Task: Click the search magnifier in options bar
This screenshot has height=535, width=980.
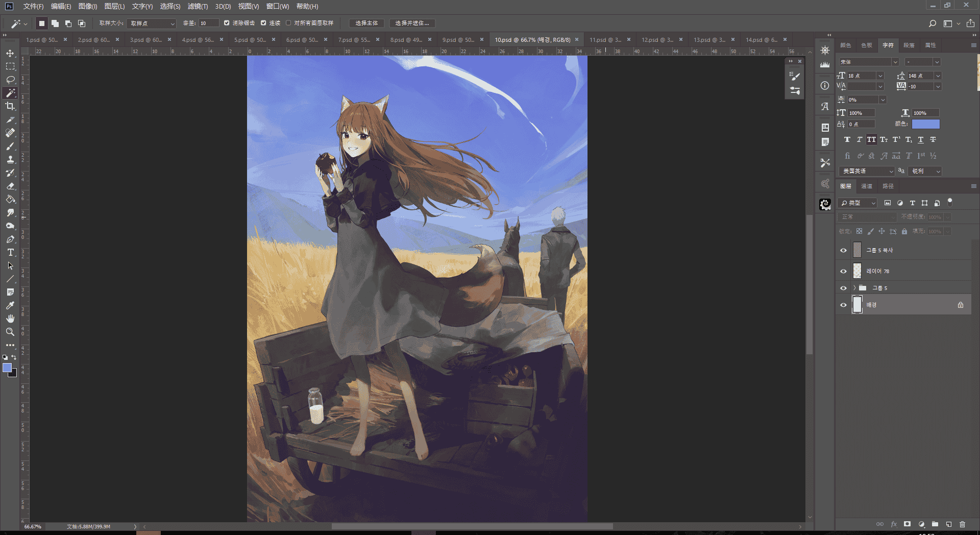Action: [933, 23]
